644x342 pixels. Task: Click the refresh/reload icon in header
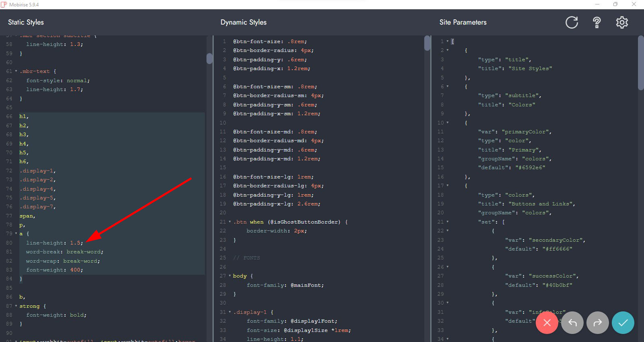click(572, 23)
